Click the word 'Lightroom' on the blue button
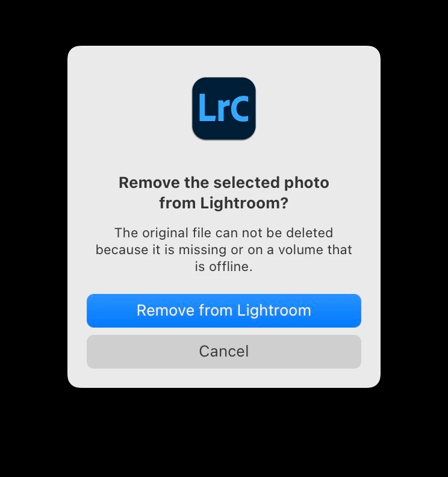Image resolution: width=448 pixels, height=477 pixels. tap(274, 311)
